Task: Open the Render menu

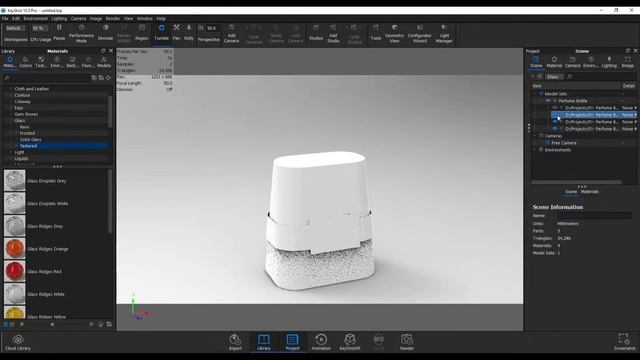Action: coord(113,18)
